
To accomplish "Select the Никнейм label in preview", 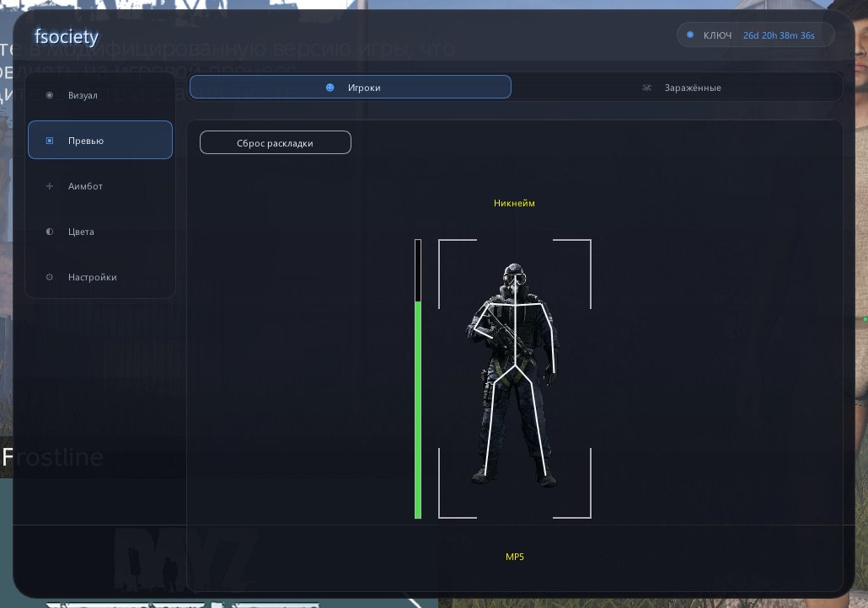I will 514,203.
